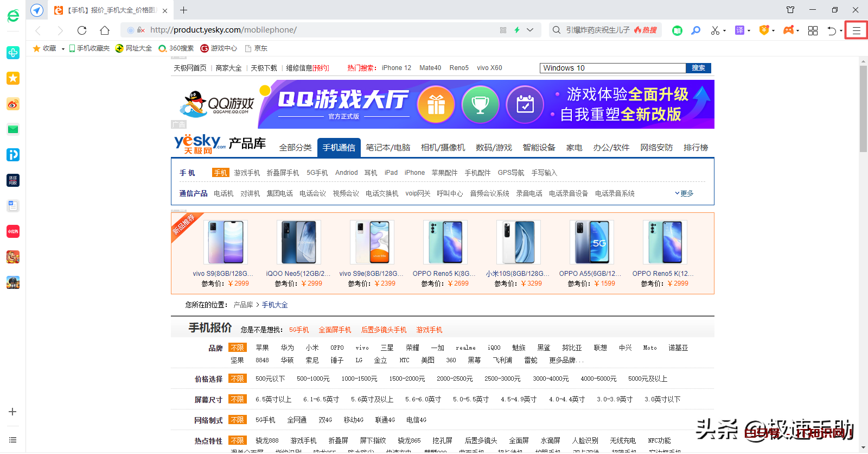Go to browser home page icon
Image resolution: width=868 pixels, height=454 pixels.
105,30
